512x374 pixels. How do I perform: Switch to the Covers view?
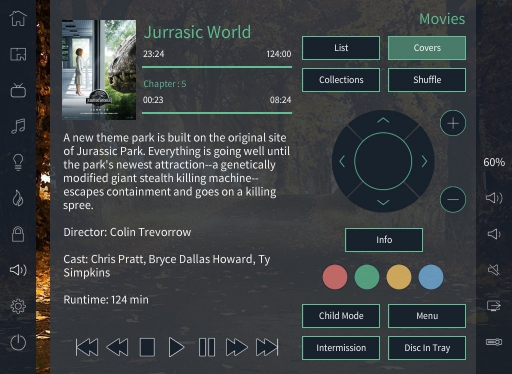click(427, 48)
